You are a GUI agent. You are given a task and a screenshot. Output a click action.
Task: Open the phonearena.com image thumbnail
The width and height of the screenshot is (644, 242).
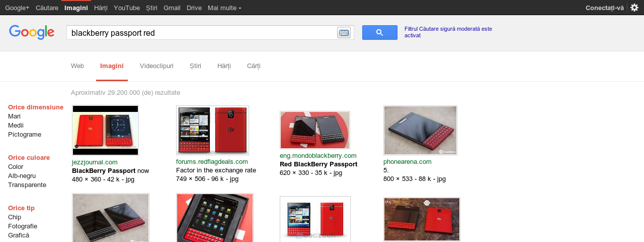point(420,130)
